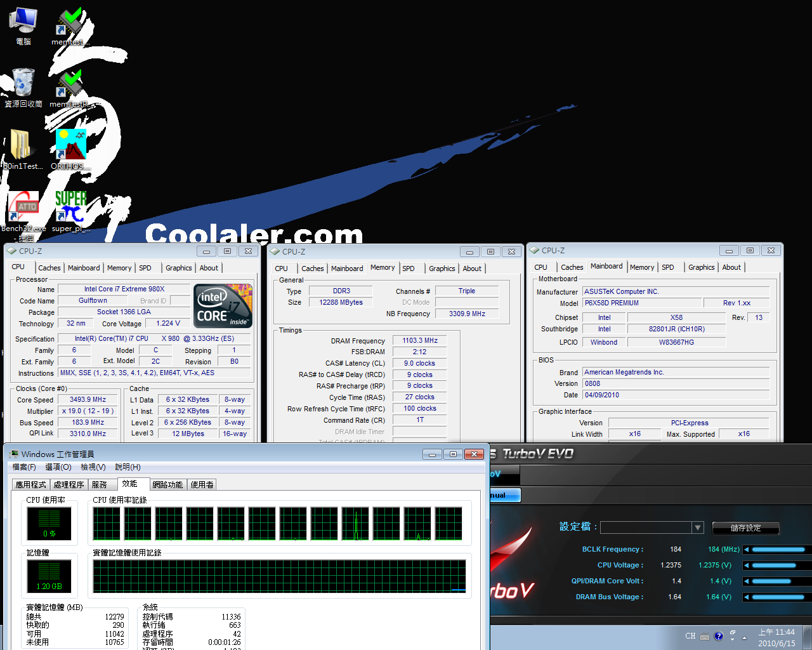The image size is (812, 650).
Task: Open the 使用者 tab in Task Manager
Action: [x=202, y=484]
